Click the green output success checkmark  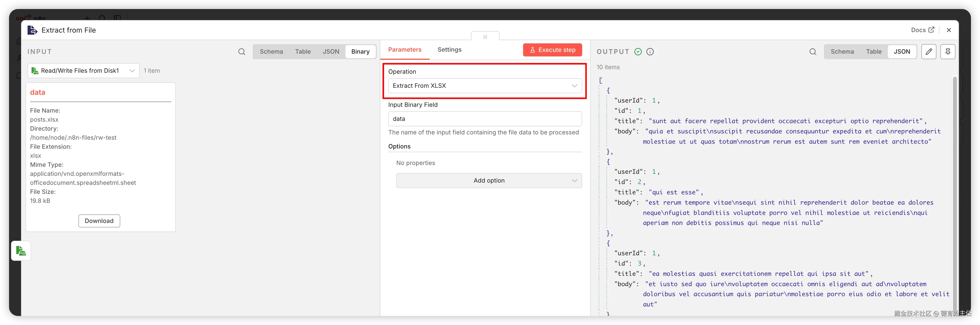click(638, 51)
